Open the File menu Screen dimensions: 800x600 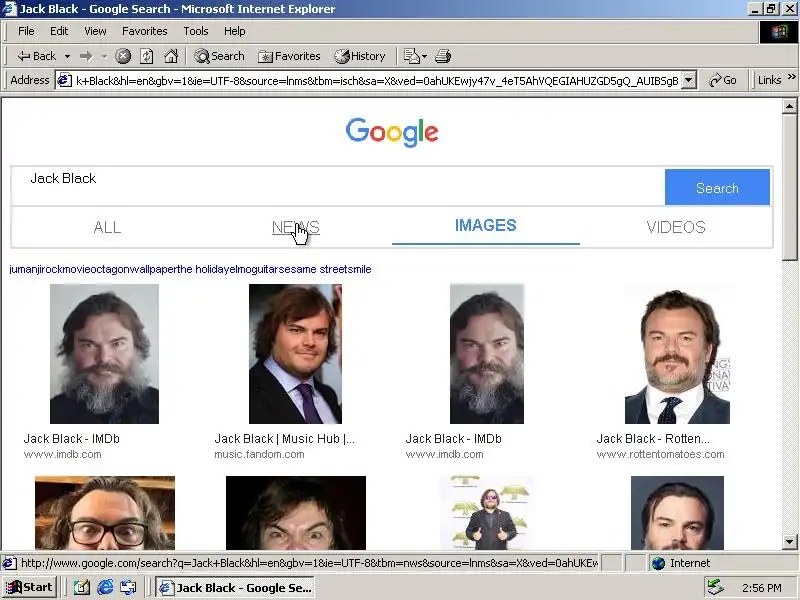click(x=26, y=31)
